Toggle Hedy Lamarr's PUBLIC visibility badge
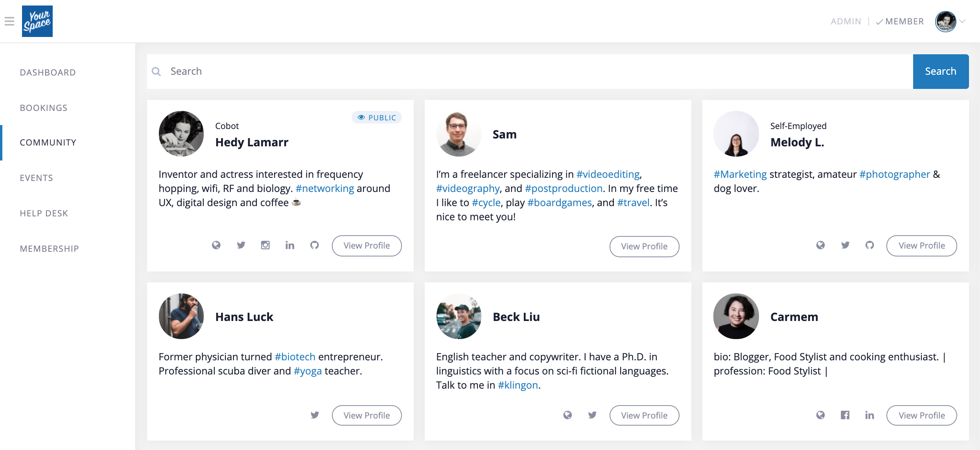 point(376,117)
